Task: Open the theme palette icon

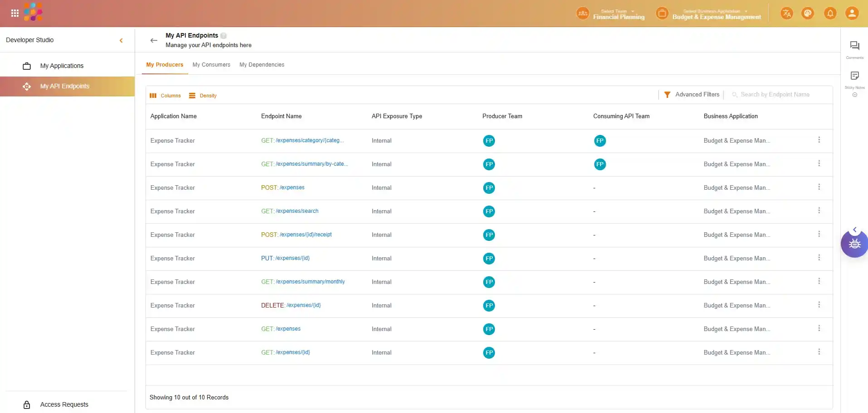Action: click(x=808, y=13)
